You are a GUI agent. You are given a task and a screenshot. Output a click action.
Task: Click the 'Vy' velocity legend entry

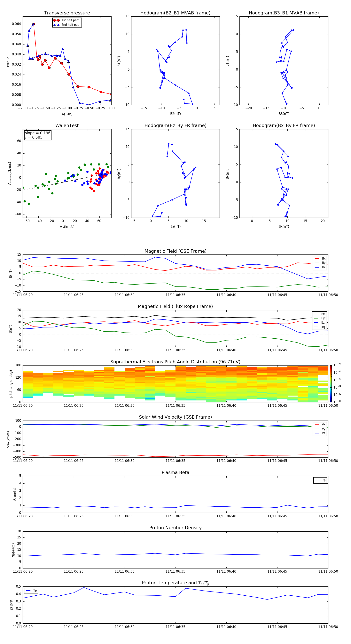[x=320, y=429]
